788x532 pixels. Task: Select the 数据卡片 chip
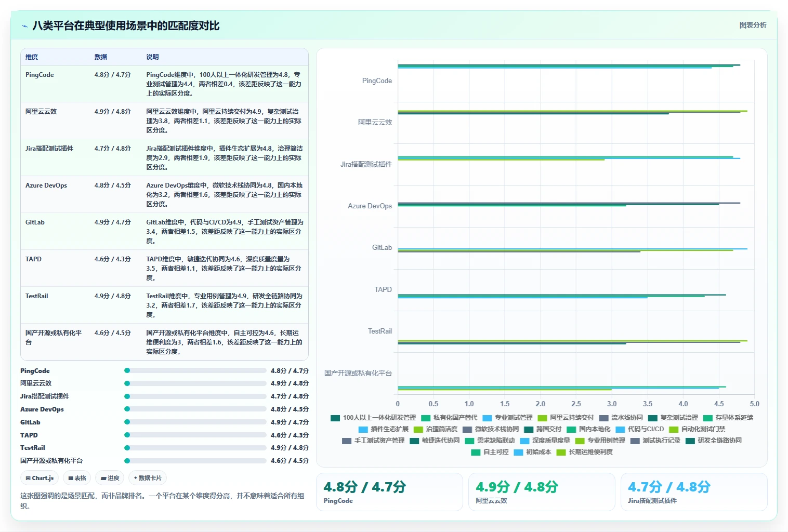[148, 478]
